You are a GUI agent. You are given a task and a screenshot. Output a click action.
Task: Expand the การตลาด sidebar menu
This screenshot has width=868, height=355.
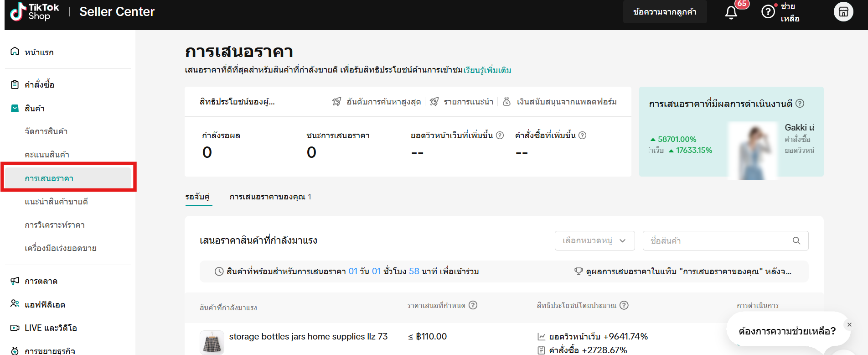pos(41,281)
